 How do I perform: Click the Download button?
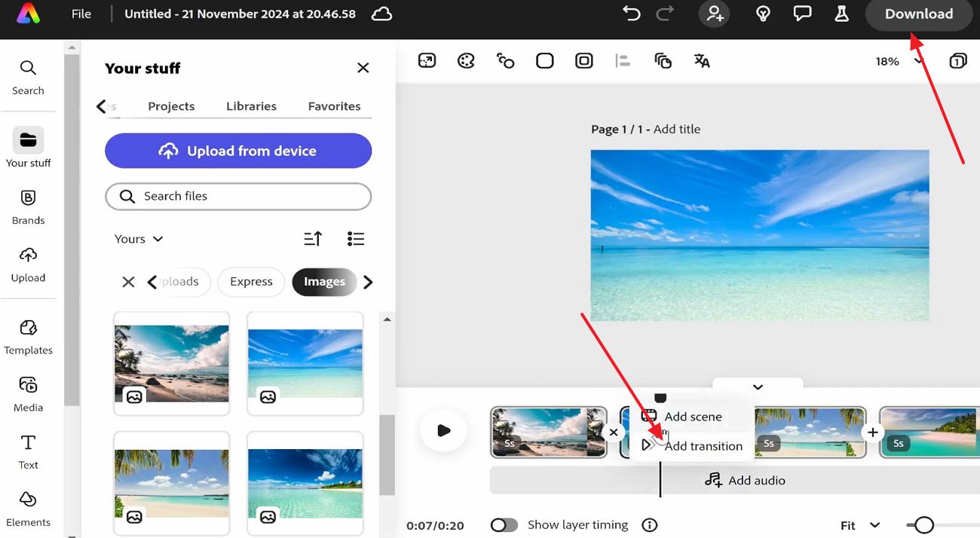click(x=919, y=14)
